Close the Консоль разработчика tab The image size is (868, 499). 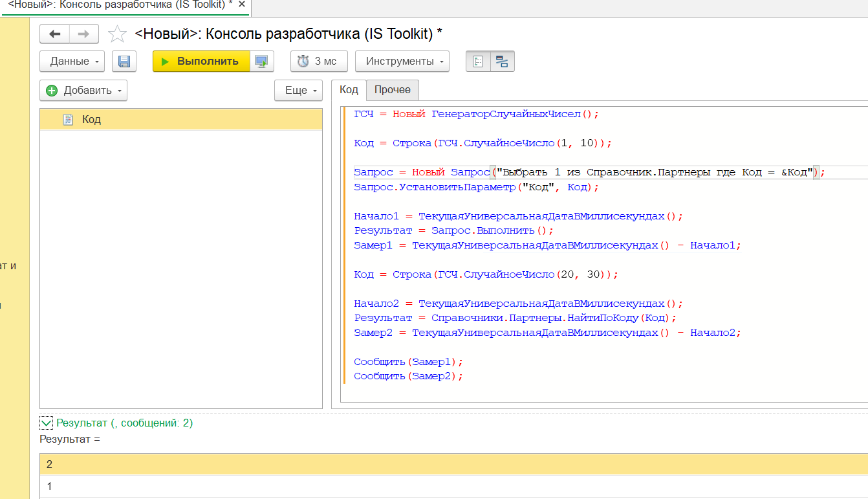coord(242,5)
